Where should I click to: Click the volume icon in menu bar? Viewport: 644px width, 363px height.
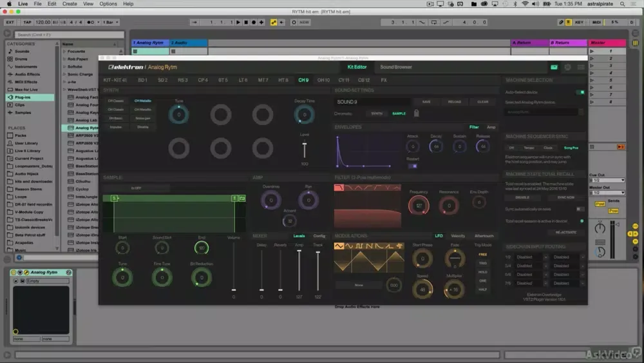tap(536, 4)
